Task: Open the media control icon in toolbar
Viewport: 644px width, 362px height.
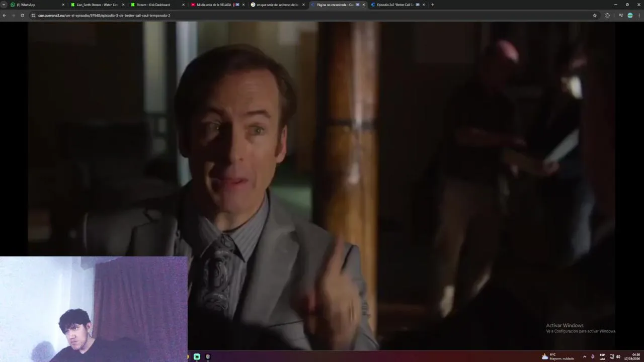Action: [621, 16]
